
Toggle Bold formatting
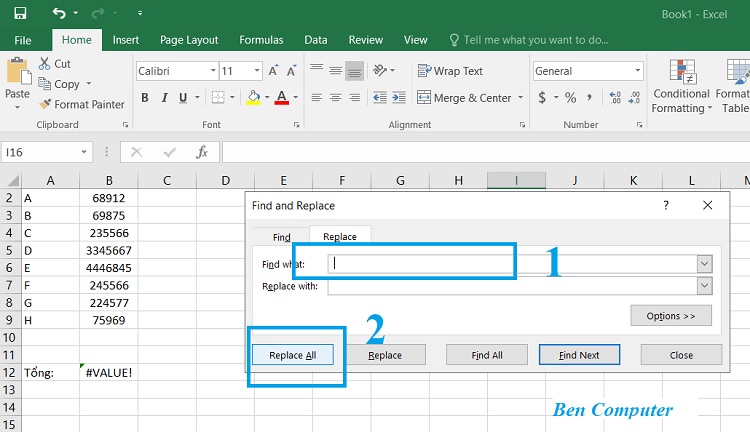pyautogui.click(x=144, y=98)
